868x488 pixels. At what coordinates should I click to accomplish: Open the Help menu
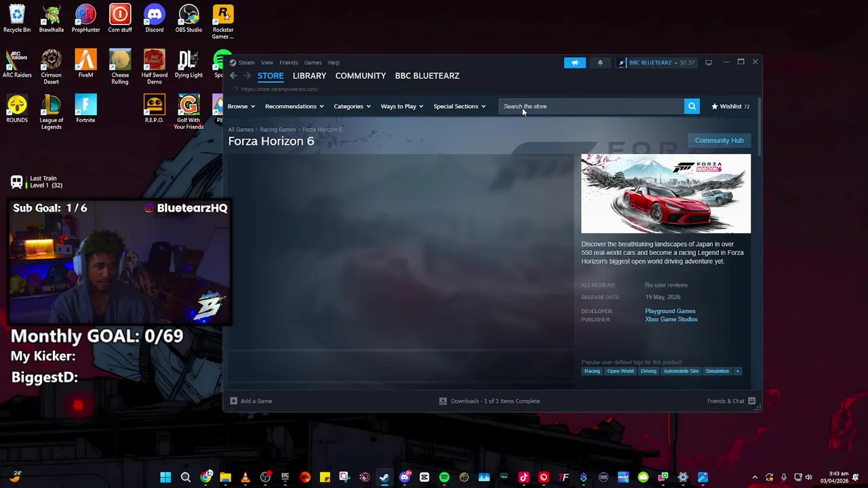(x=334, y=62)
